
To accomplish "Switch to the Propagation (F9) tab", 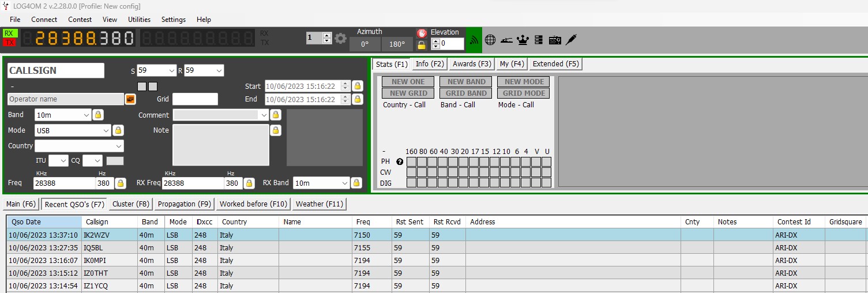I will 185,204.
